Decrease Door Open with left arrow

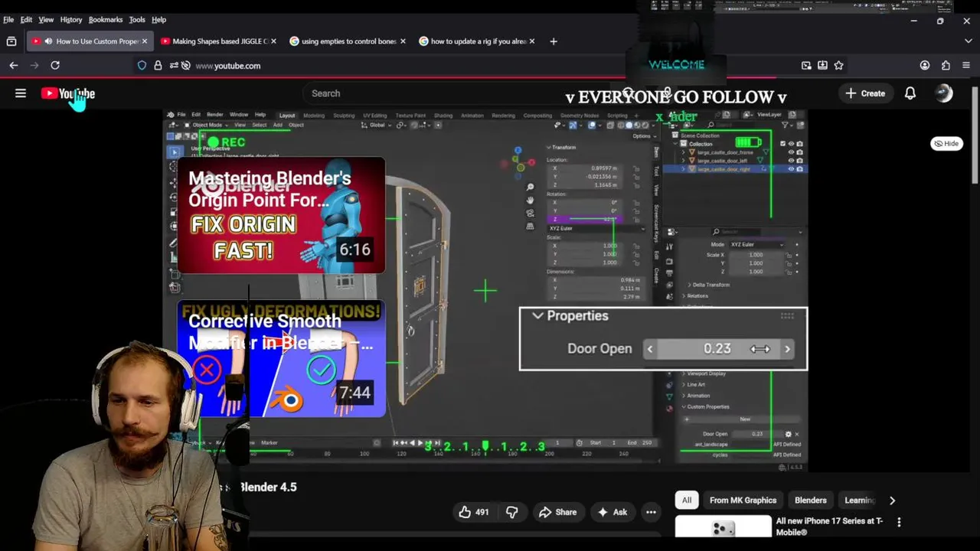click(650, 349)
